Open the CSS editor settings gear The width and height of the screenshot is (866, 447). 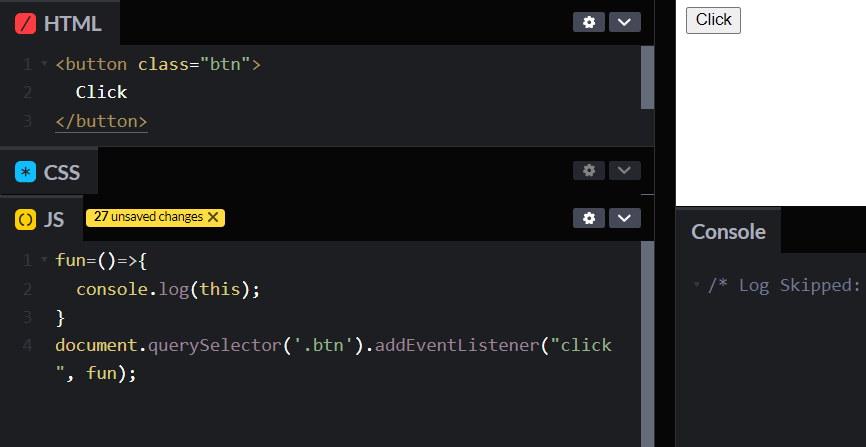point(588,171)
